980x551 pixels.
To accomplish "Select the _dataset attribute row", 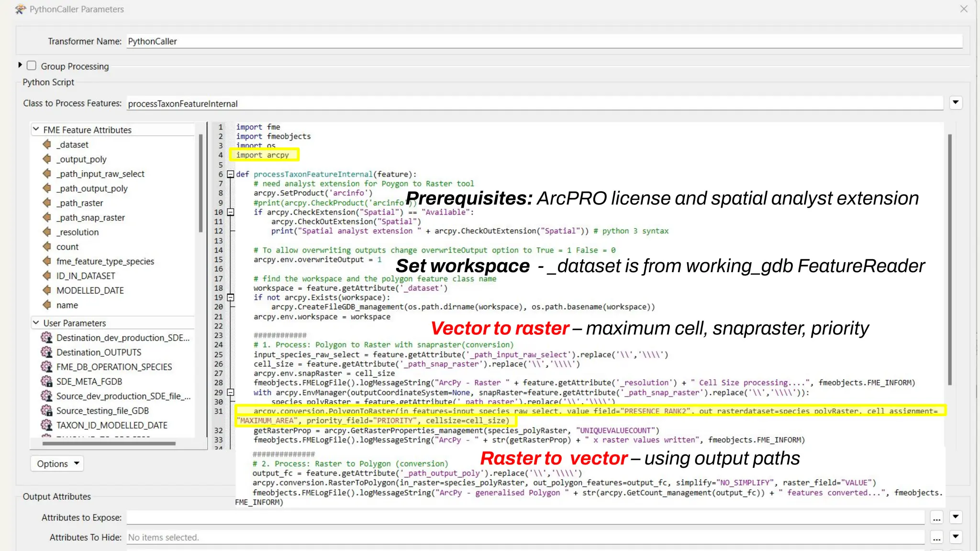I will 113,144.
